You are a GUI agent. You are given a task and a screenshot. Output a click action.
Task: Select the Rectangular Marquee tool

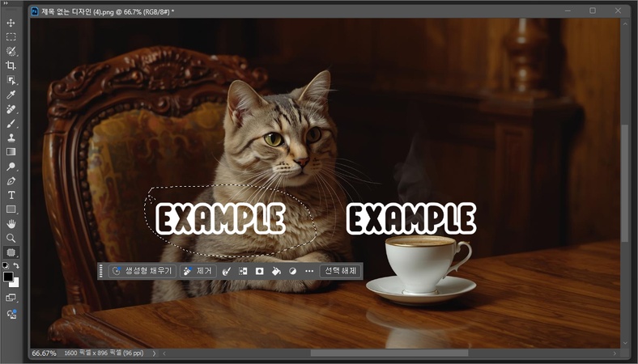(x=11, y=37)
